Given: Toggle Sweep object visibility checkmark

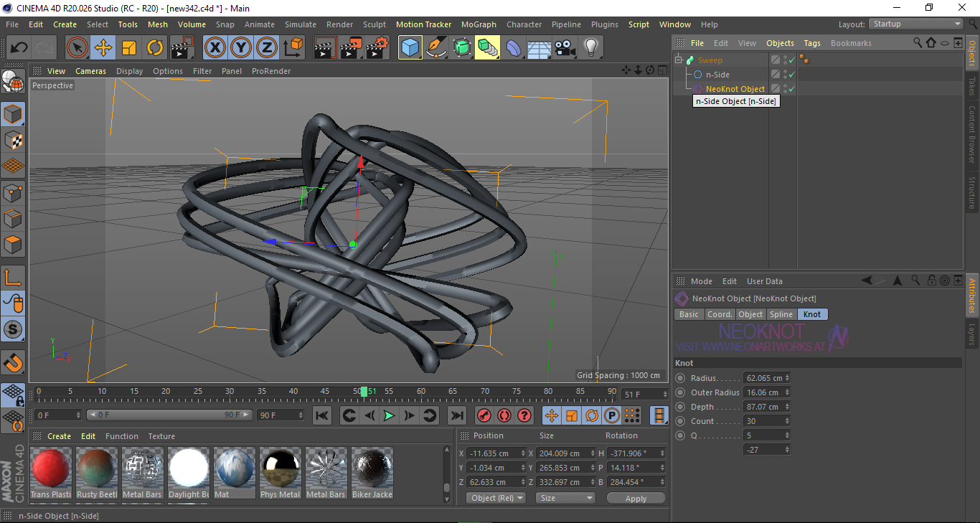Looking at the screenshot, I should click(x=791, y=60).
